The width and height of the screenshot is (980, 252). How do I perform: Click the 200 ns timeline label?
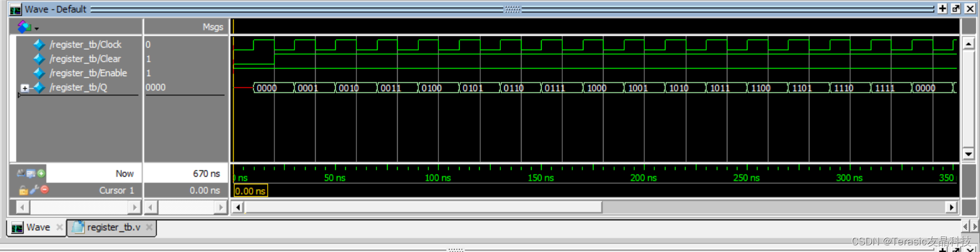click(644, 178)
